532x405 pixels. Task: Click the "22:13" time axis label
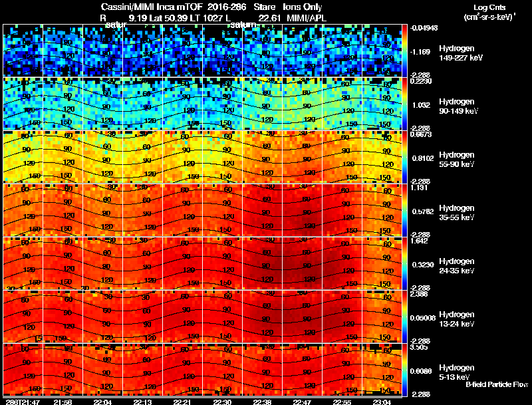point(142,402)
